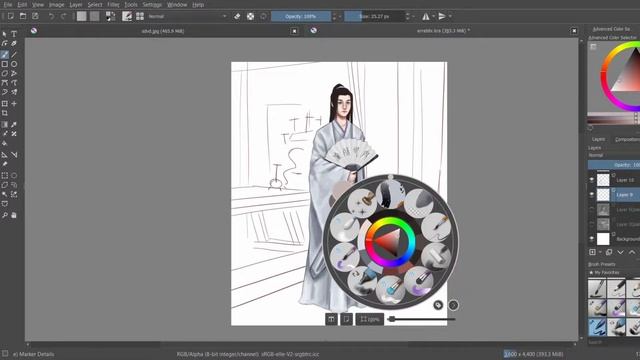Click the Open Document folder icon
Viewport: 640px width, 360px height.
tap(23, 16)
